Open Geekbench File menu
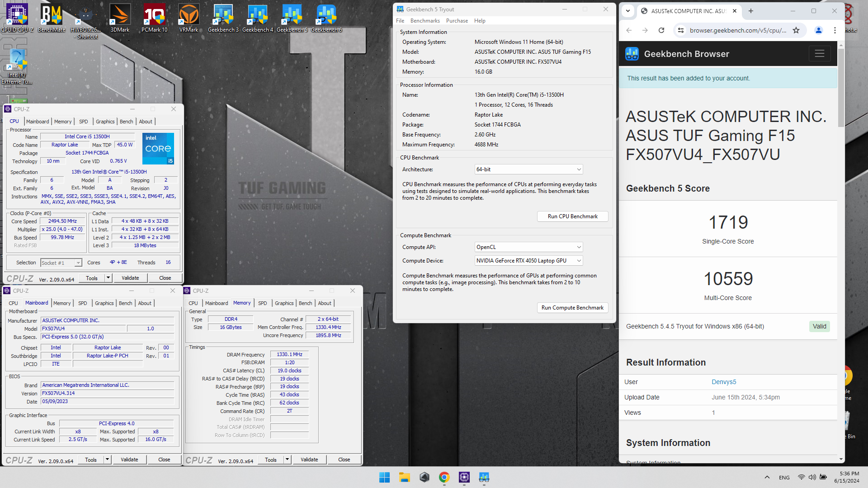 pyautogui.click(x=400, y=21)
